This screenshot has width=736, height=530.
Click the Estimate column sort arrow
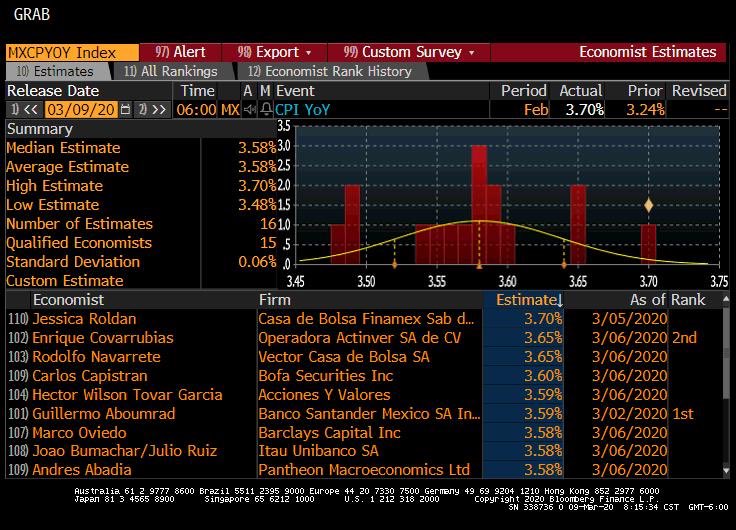click(560, 300)
